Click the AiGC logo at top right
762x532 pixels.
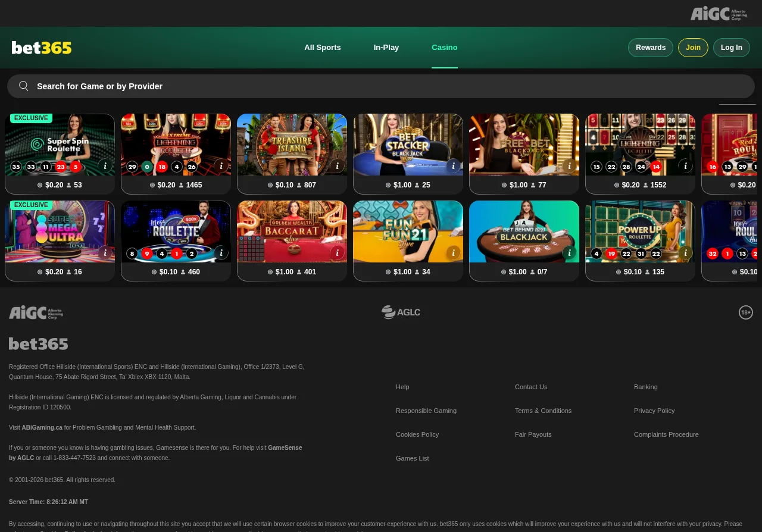719,13
